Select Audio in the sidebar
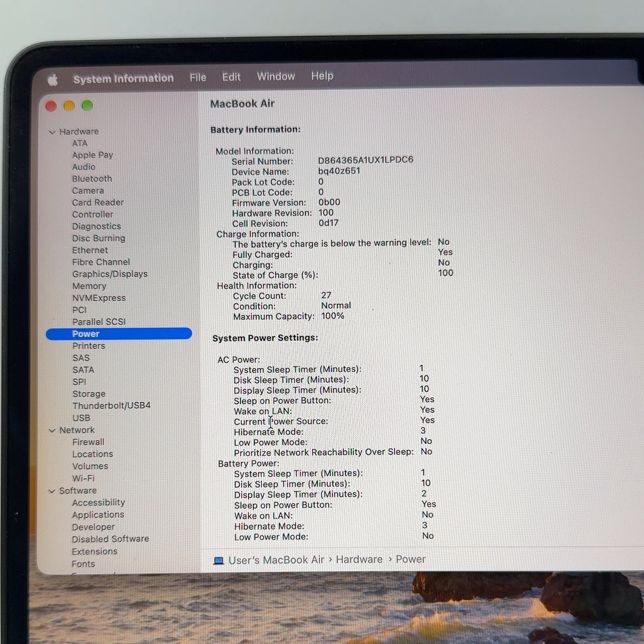The height and width of the screenshot is (644, 644). (84, 167)
